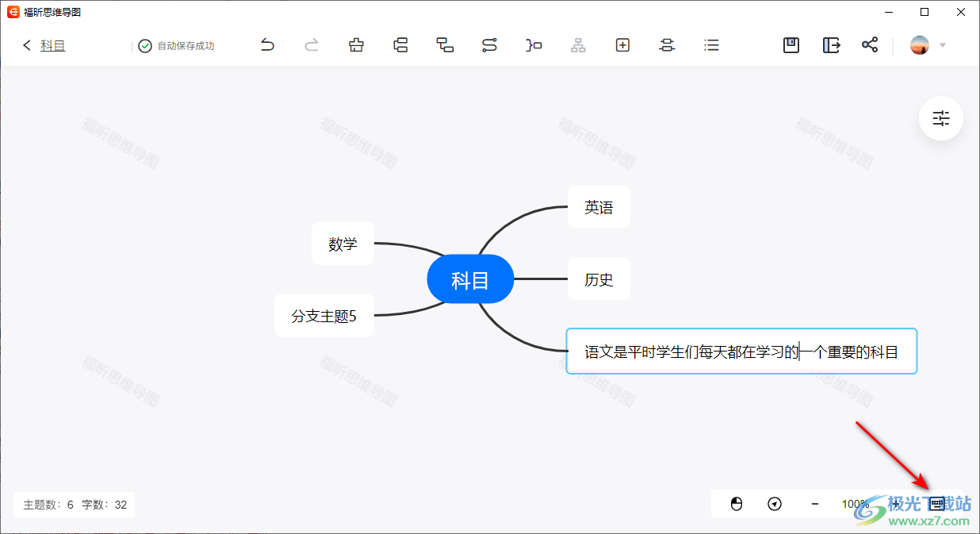Screen dimensions: 980x534
Task: Open the user avatar account menu
Action: tap(920, 45)
